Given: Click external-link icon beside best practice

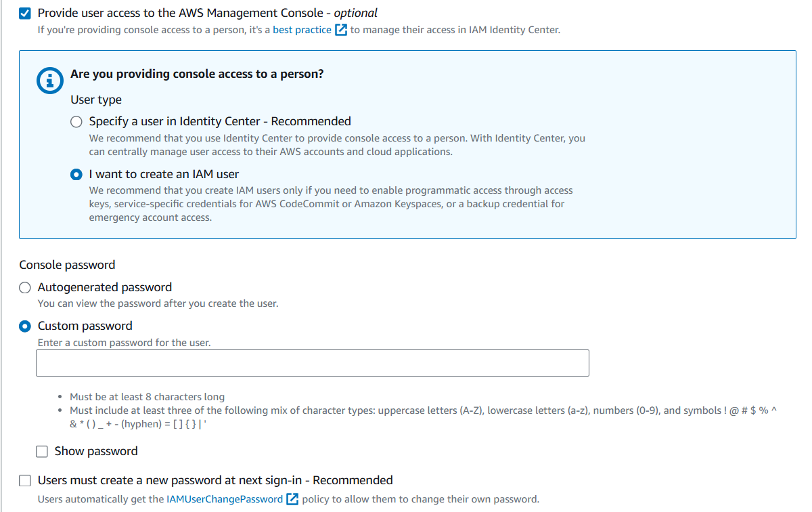Looking at the screenshot, I should pyautogui.click(x=341, y=30).
